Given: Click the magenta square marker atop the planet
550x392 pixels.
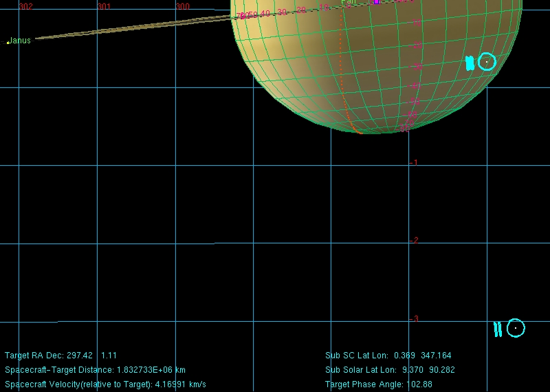Looking at the screenshot, I should click(x=376, y=2).
